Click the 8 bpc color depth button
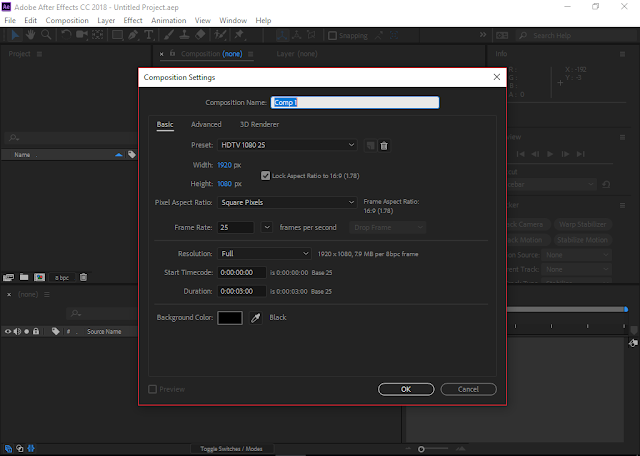The image size is (640, 456). (x=62, y=278)
